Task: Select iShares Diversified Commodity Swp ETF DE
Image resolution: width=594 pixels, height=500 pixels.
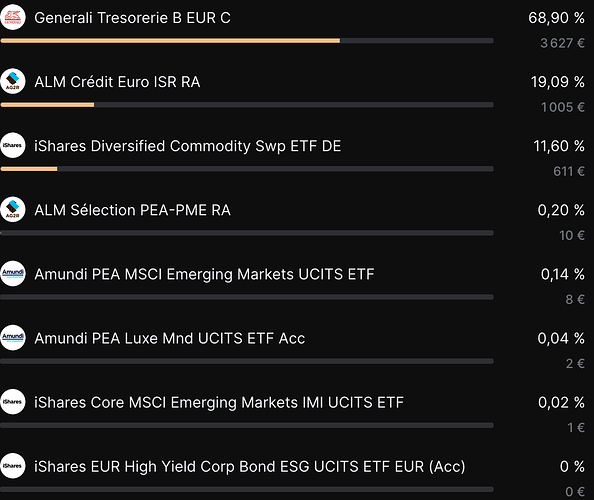Action: point(188,146)
